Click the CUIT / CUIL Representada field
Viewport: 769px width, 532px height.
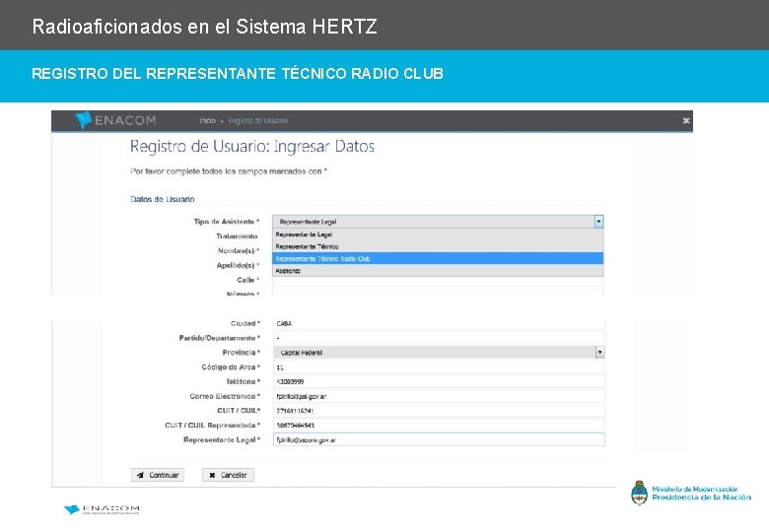439,426
